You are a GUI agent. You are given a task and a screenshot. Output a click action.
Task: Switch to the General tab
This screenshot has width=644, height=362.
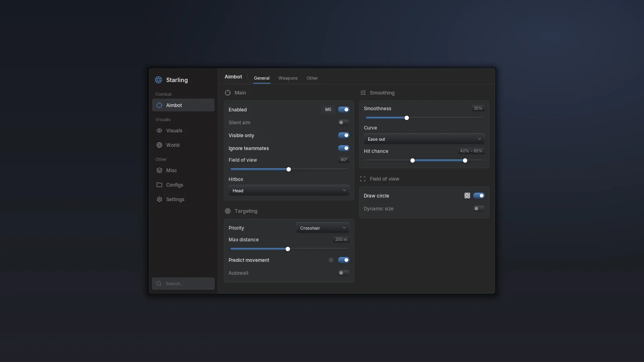[262, 78]
